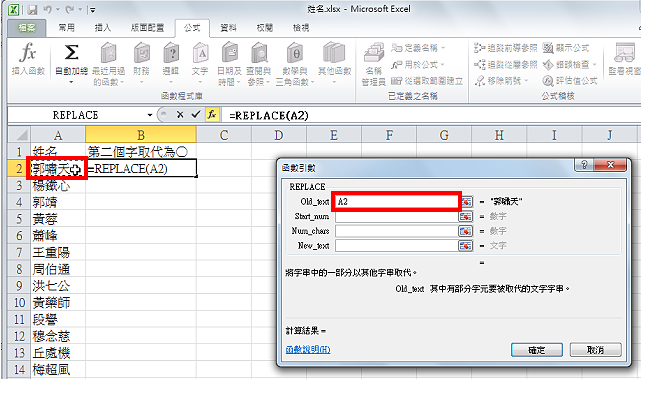This screenshot has height=395, width=649.
Task: Click the formula bar showing =REPLACE(A2)
Action: [430, 115]
